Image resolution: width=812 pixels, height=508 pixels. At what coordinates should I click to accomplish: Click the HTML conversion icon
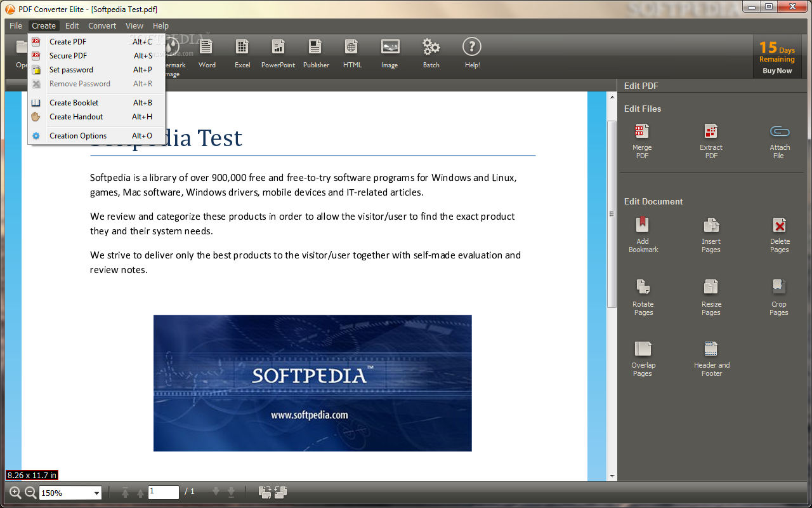pyautogui.click(x=351, y=47)
